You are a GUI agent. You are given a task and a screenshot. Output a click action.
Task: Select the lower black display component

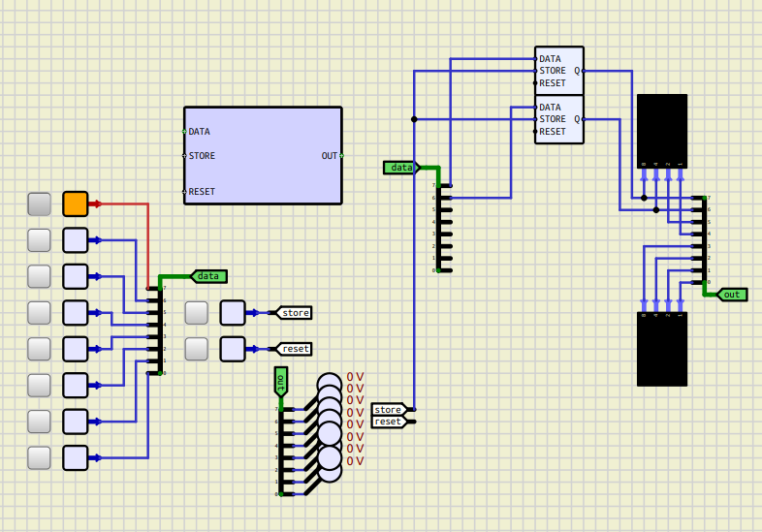pyautogui.click(x=662, y=349)
